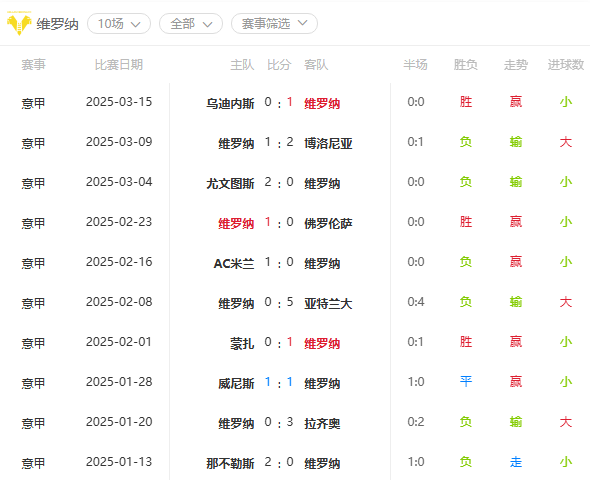Open 威尼斯 team link

pyautogui.click(x=236, y=383)
